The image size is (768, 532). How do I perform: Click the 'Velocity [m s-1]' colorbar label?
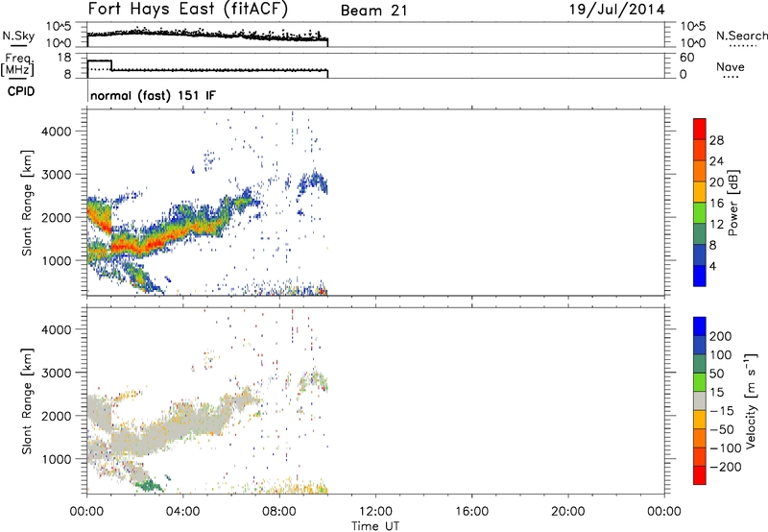click(x=751, y=400)
